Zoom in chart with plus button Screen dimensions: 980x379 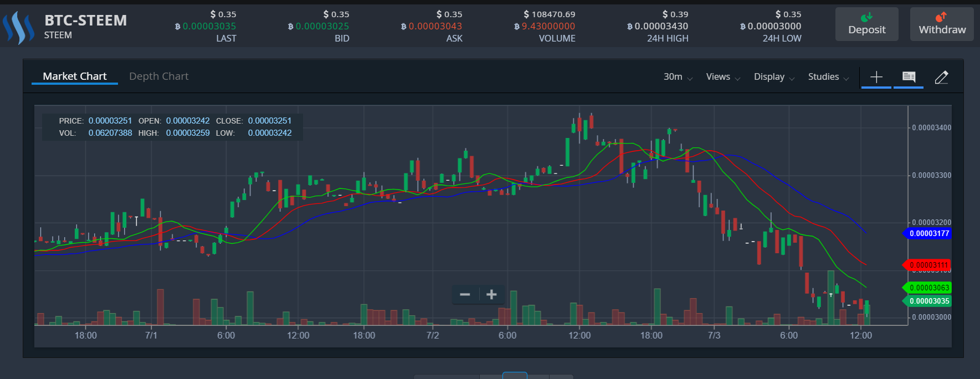click(x=491, y=294)
